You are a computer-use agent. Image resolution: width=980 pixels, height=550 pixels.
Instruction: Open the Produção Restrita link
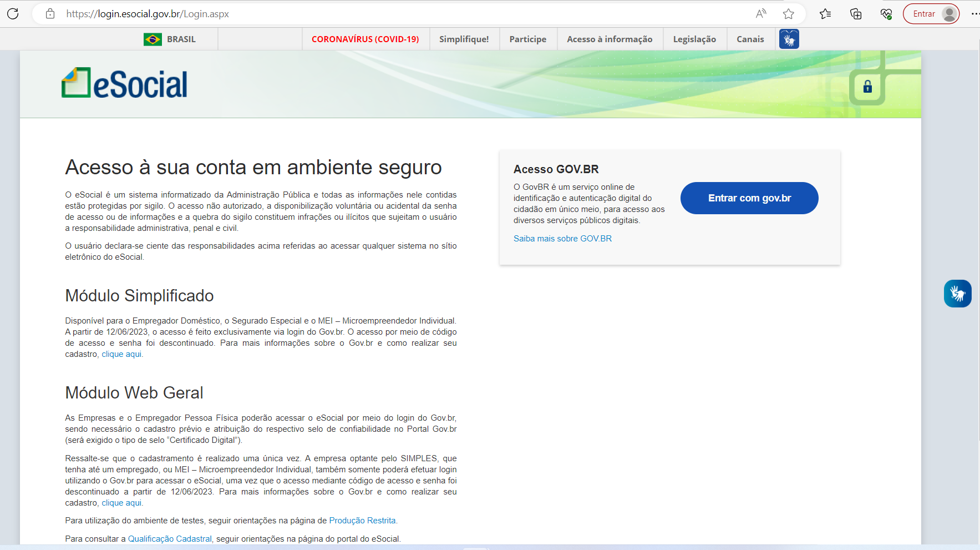pyautogui.click(x=363, y=521)
